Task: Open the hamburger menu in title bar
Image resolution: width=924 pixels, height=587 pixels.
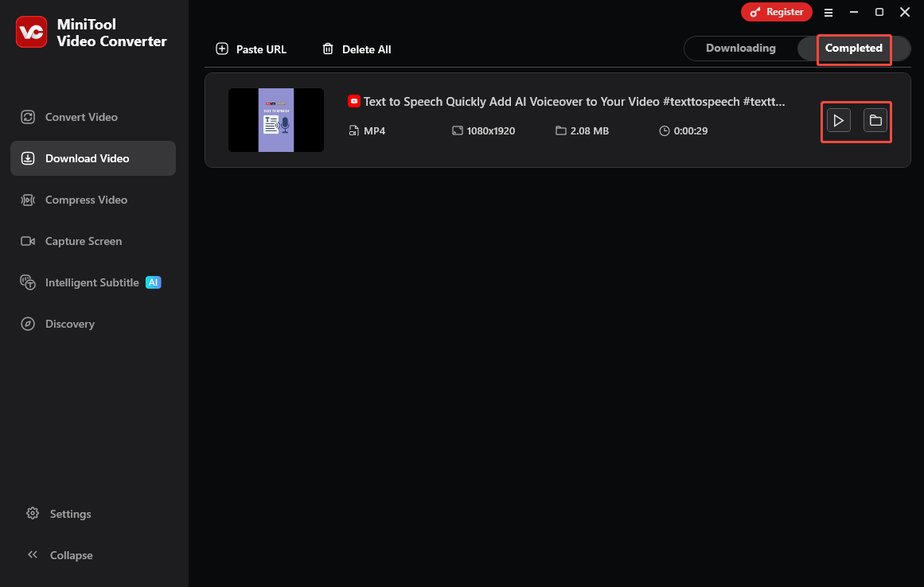Action: coord(828,12)
